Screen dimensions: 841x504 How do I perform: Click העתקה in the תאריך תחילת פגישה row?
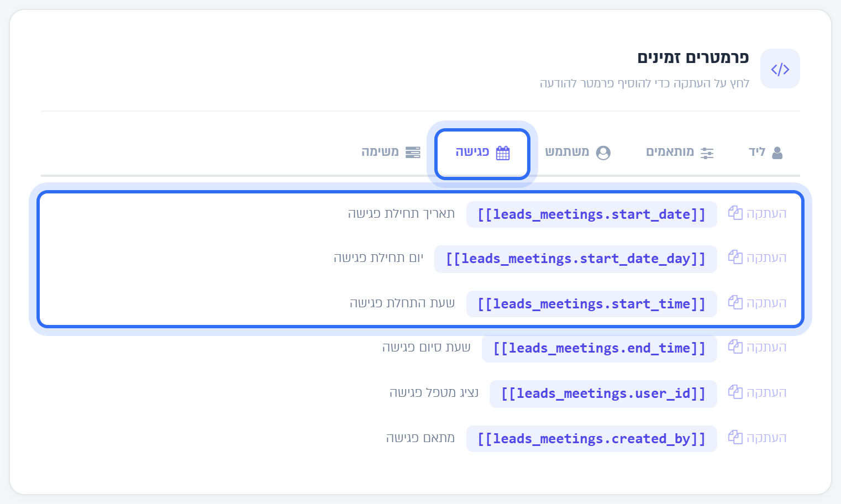pyautogui.click(x=766, y=213)
